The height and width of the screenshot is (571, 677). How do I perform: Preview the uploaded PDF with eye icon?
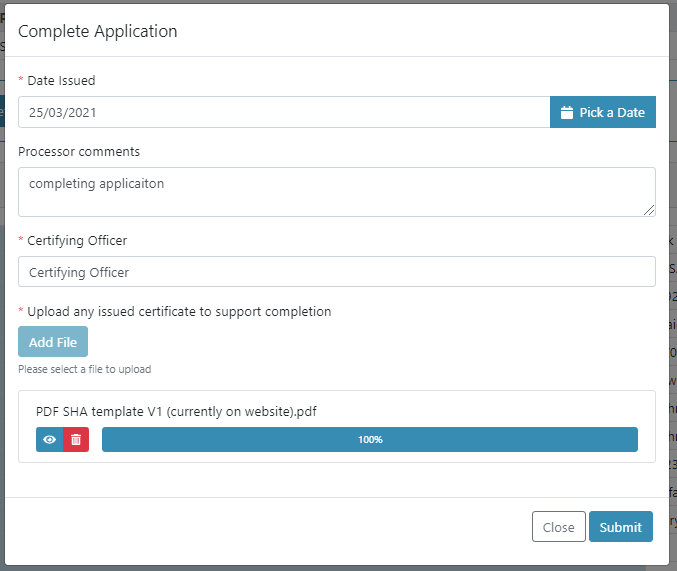pyautogui.click(x=49, y=440)
